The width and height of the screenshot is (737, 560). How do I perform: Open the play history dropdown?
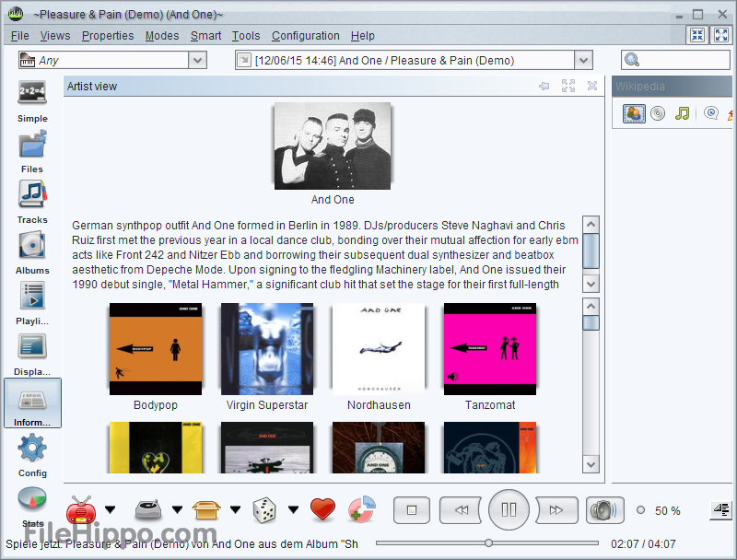pyautogui.click(x=583, y=60)
